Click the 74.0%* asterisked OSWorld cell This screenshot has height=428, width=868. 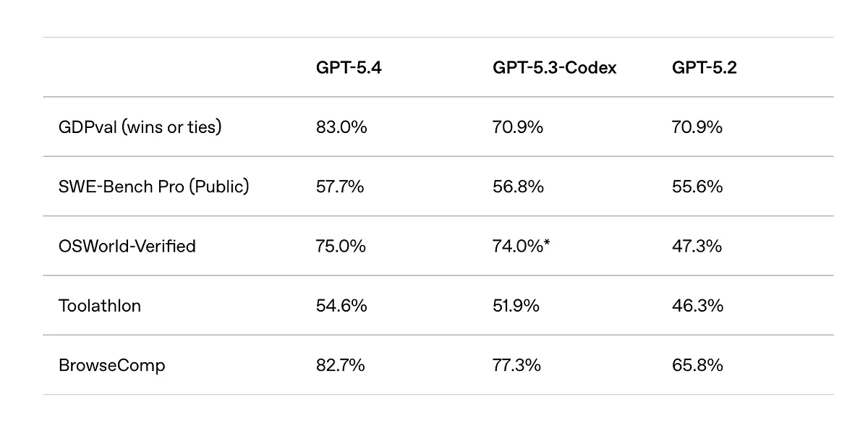[521, 247]
